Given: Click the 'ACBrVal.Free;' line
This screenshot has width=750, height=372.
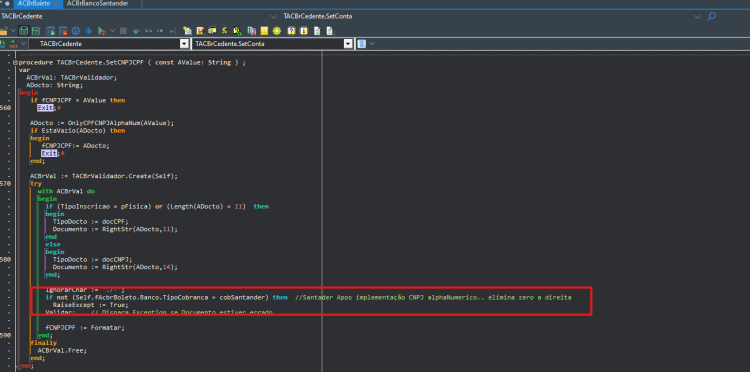Looking at the screenshot, I should (x=62, y=350).
